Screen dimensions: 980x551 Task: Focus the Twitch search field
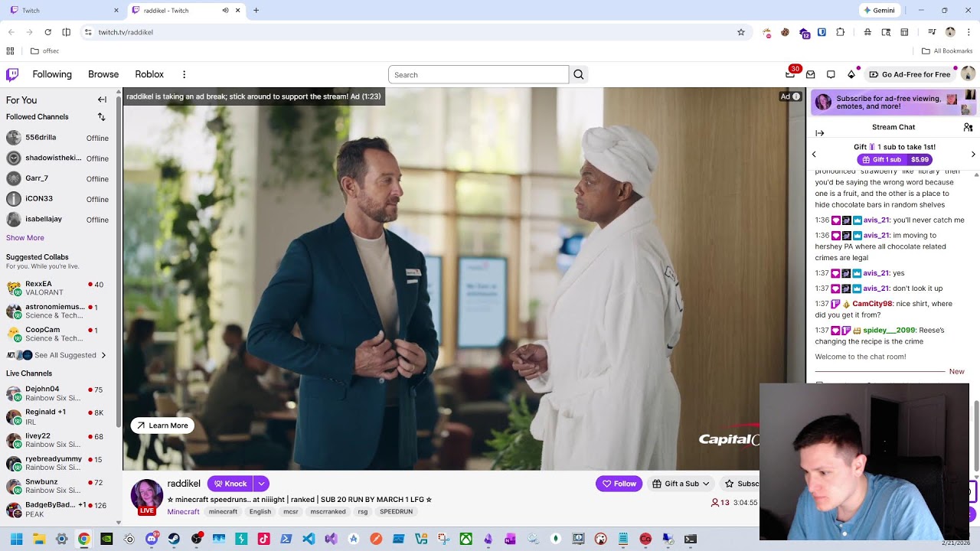[x=479, y=74]
